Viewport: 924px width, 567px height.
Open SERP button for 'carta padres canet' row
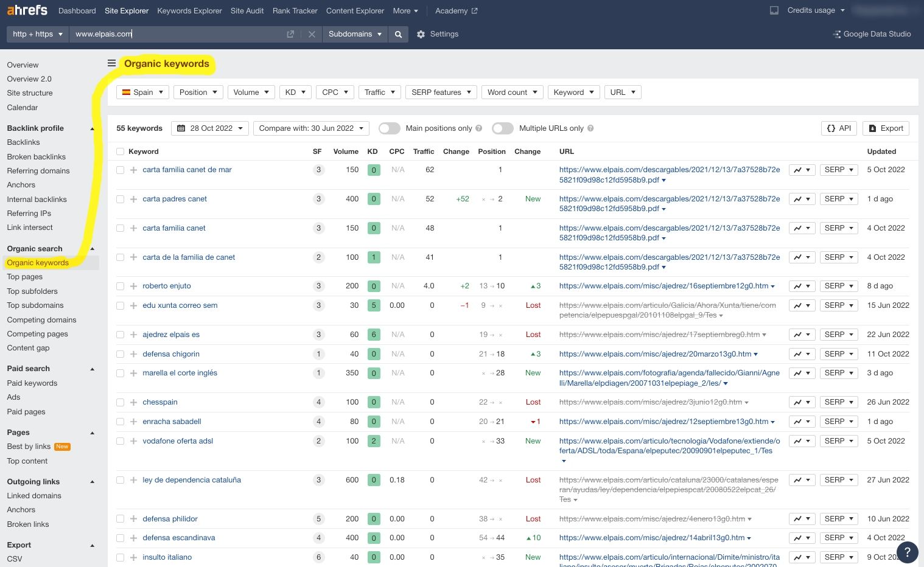839,200
